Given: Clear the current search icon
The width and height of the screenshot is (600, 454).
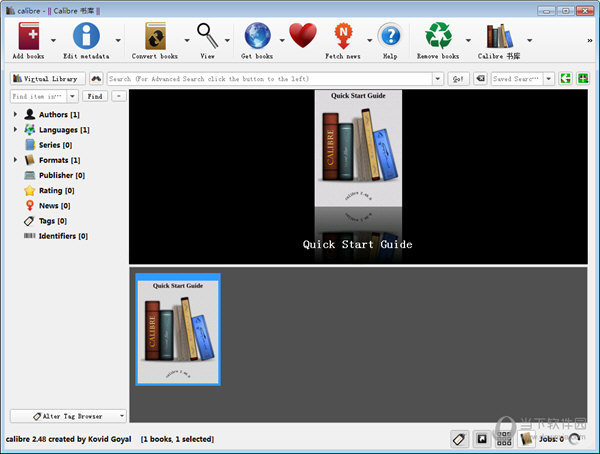Looking at the screenshot, I should [x=481, y=79].
